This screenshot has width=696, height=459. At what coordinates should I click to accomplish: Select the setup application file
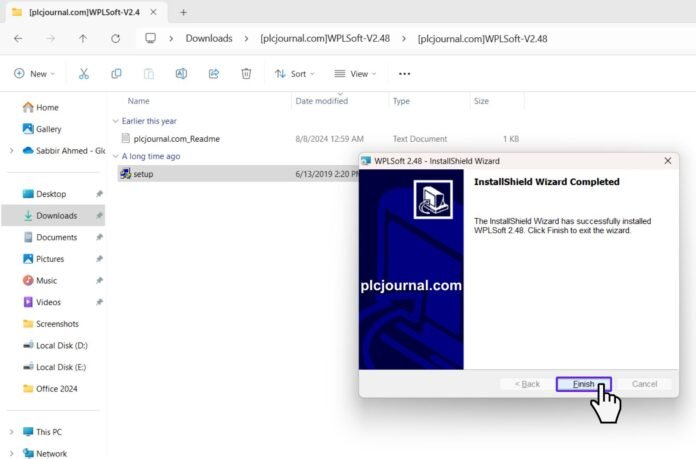143,174
